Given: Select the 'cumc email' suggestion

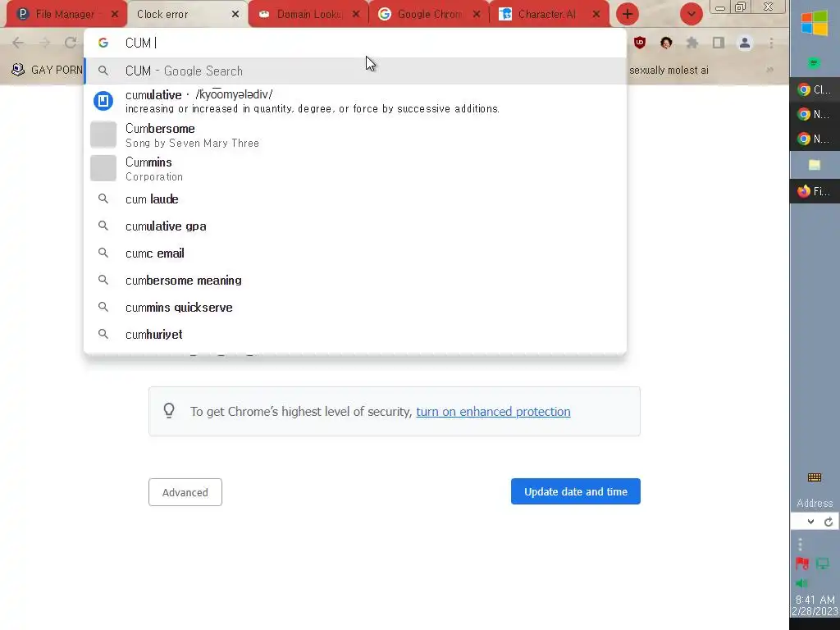Looking at the screenshot, I should (x=355, y=253).
